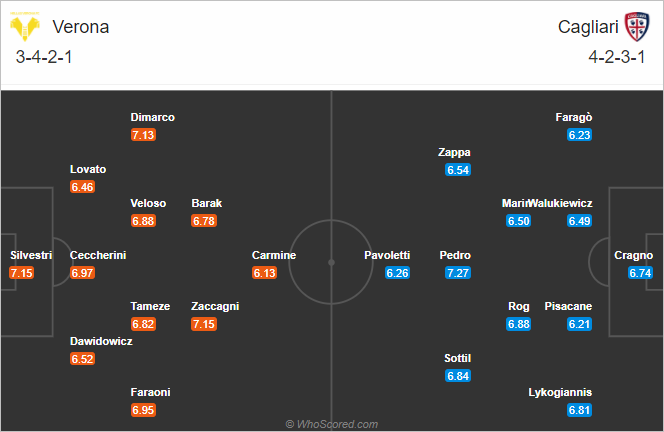Click Pedro's 7.27 rating badge
664x432 pixels.
point(458,273)
